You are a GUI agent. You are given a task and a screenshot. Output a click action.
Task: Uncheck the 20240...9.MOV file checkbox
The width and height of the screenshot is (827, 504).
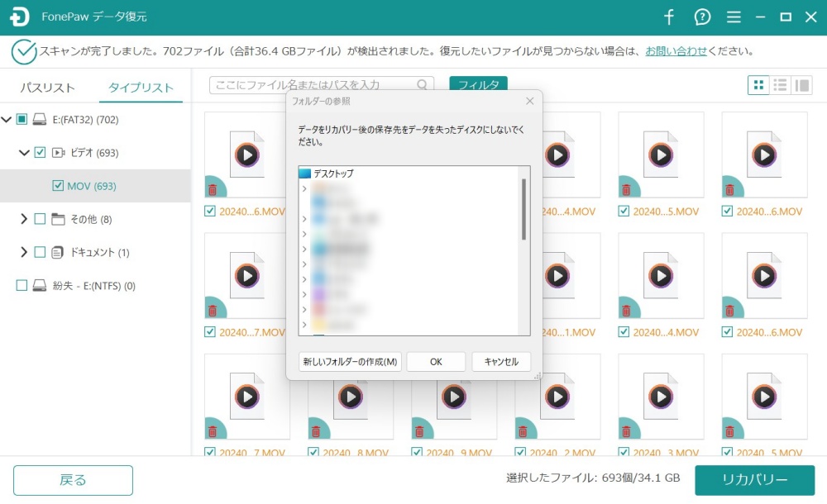click(417, 452)
